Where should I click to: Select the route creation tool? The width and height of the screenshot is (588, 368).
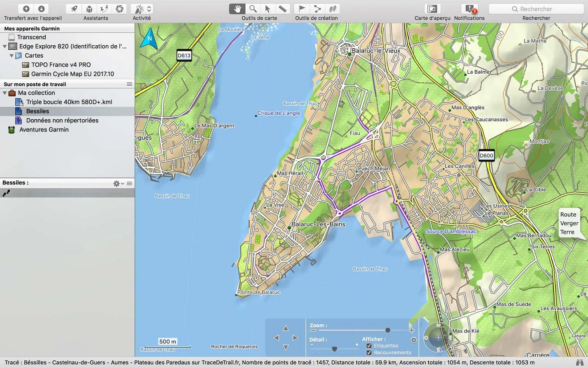317,8
